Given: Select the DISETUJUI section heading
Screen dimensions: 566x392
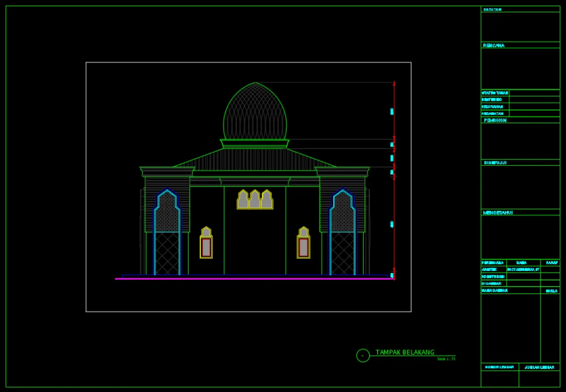Looking at the screenshot, I should point(495,163).
